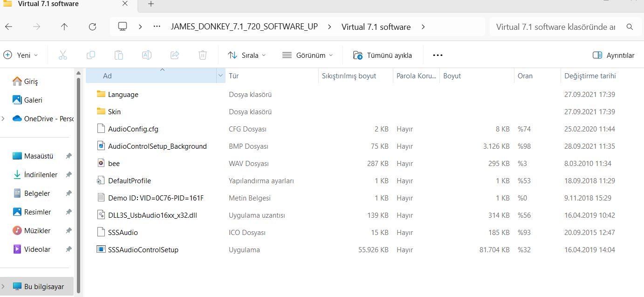The image size is (644, 297).
Task: Click the computer monitor icon in address bar
Action: point(123,27)
